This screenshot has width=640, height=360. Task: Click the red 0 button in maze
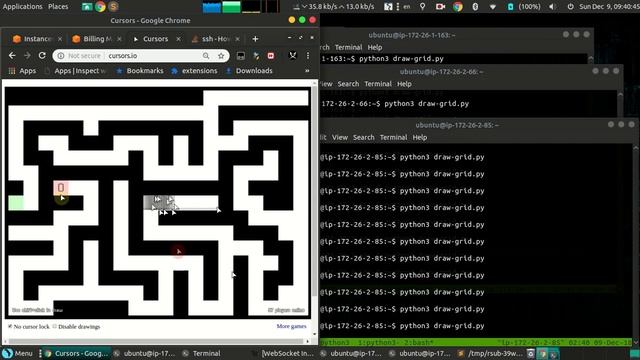coord(61,188)
